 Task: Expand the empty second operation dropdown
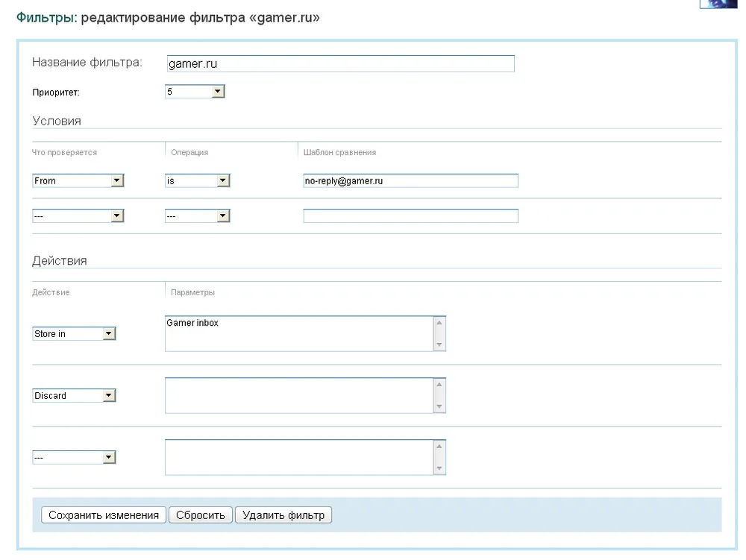coord(197,216)
